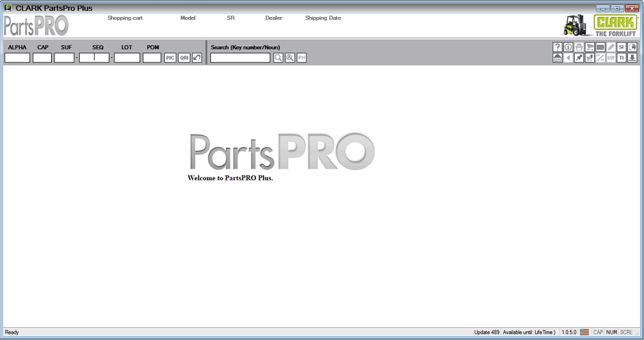Screen dimensions: 644x340
Task: Click the POM input field
Action: [152, 58]
